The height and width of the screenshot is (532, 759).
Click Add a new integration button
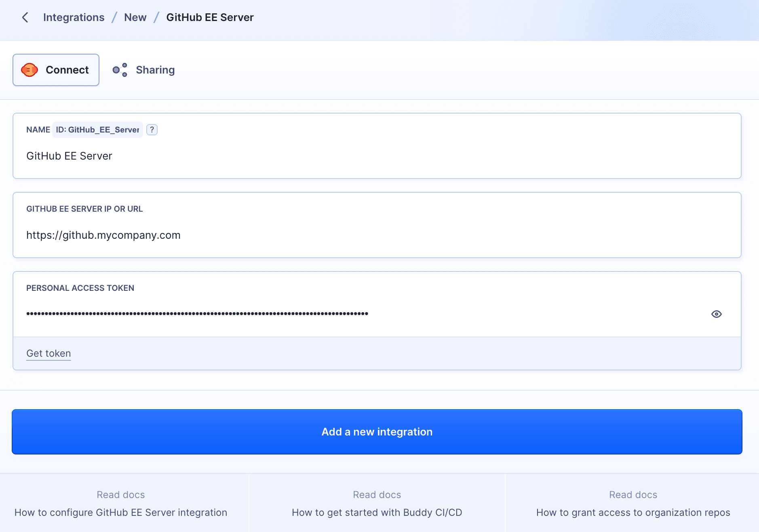[x=377, y=432]
